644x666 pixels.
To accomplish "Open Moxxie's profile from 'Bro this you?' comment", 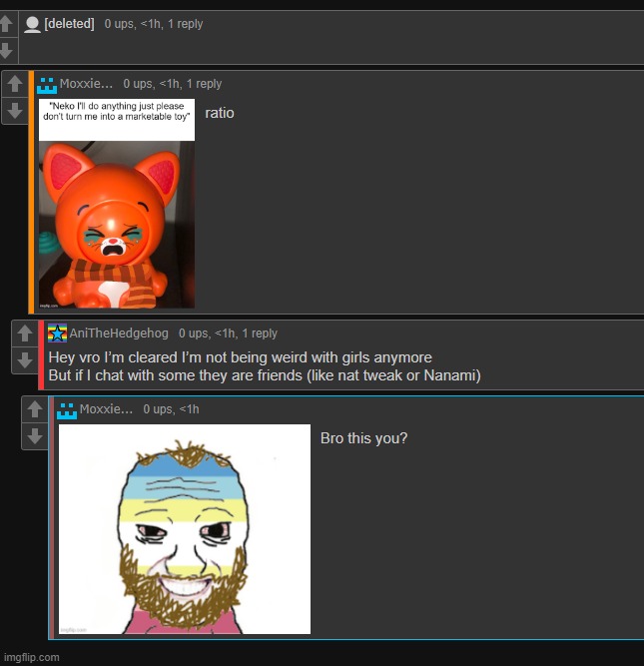I will 106,409.
